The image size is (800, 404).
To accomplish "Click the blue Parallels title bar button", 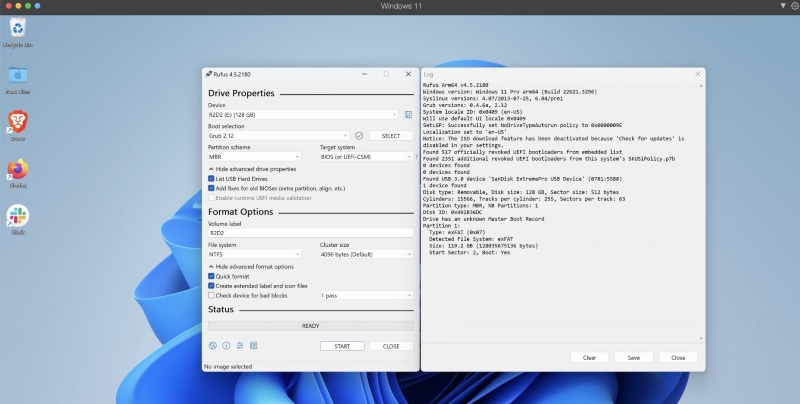I will 37,6.
